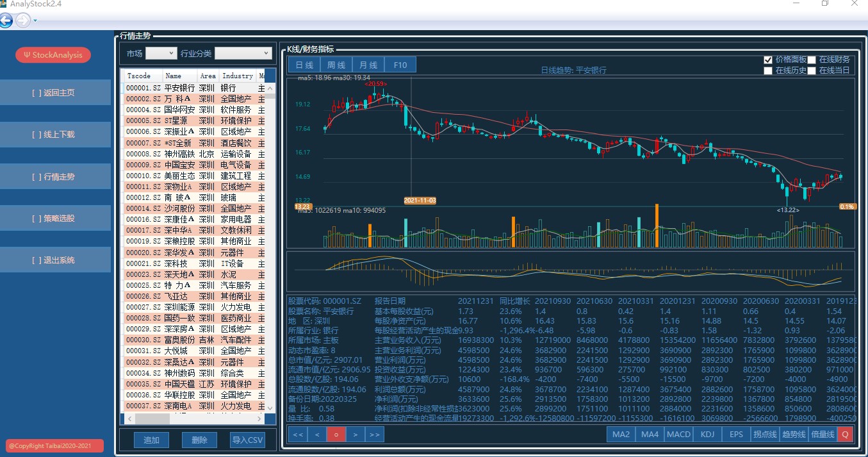868x457 pixels.
Task: Activate the 拐点线 inflection line tool
Action: pyautogui.click(x=764, y=434)
